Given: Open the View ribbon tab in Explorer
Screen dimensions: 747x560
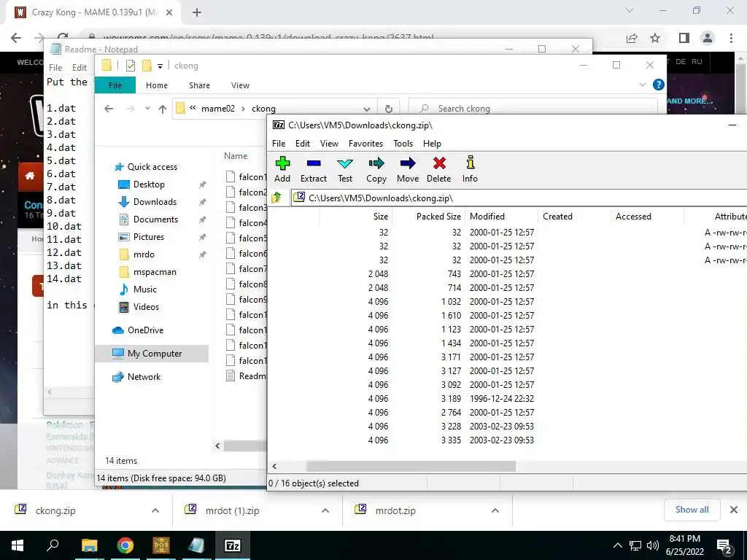Looking at the screenshot, I should 240,85.
